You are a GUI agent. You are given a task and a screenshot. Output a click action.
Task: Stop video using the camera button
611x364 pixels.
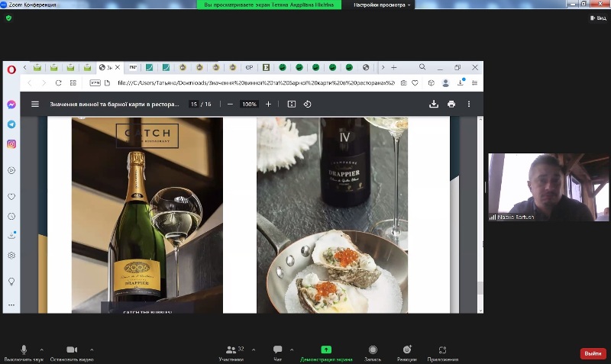pos(71,350)
